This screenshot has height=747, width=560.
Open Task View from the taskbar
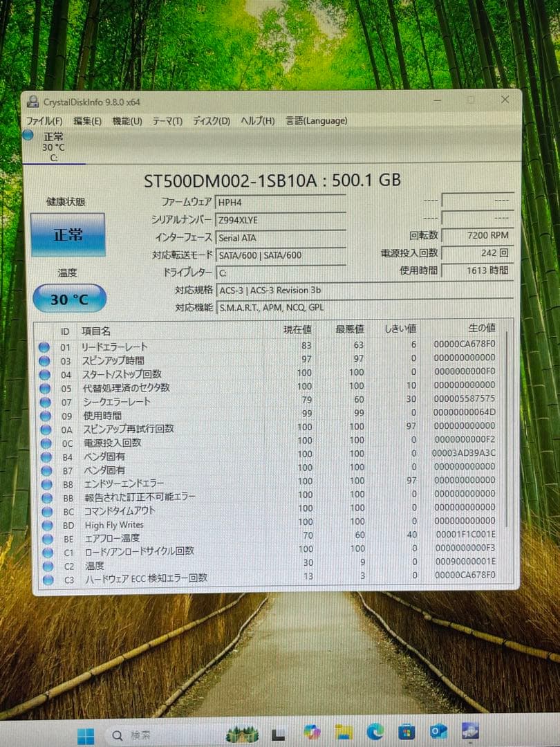tap(278, 734)
